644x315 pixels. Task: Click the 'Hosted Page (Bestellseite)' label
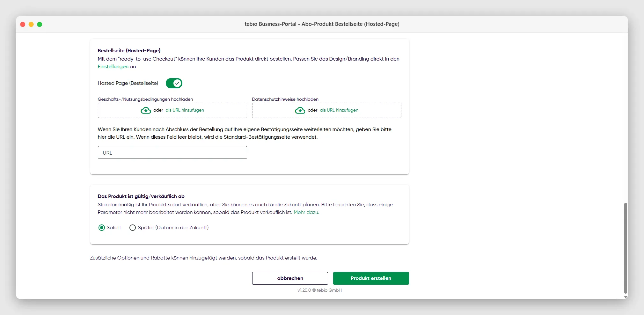(x=128, y=83)
